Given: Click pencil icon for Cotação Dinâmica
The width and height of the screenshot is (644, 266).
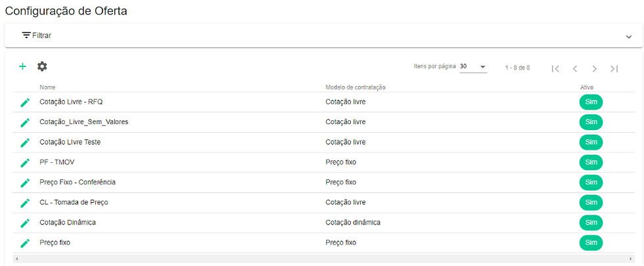Looking at the screenshot, I should point(25,223).
